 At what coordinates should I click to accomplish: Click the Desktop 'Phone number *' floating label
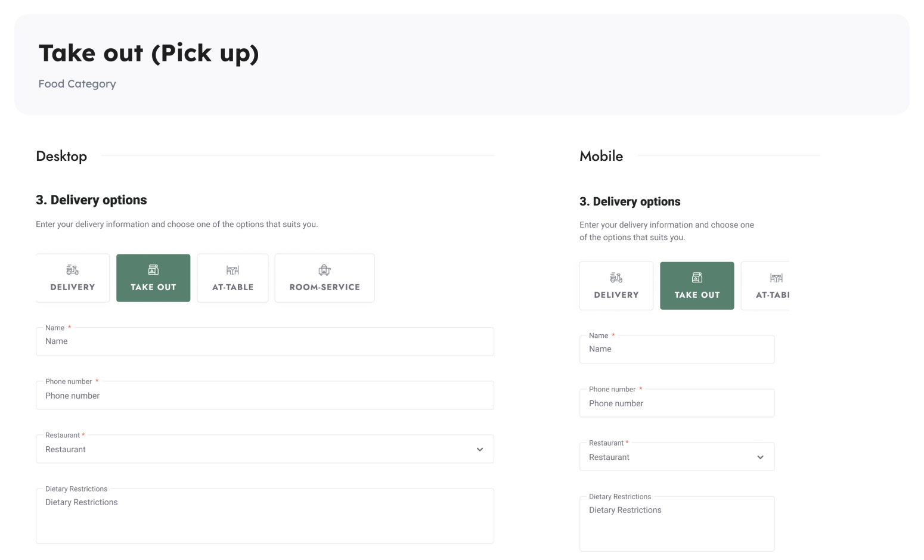(72, 381)
